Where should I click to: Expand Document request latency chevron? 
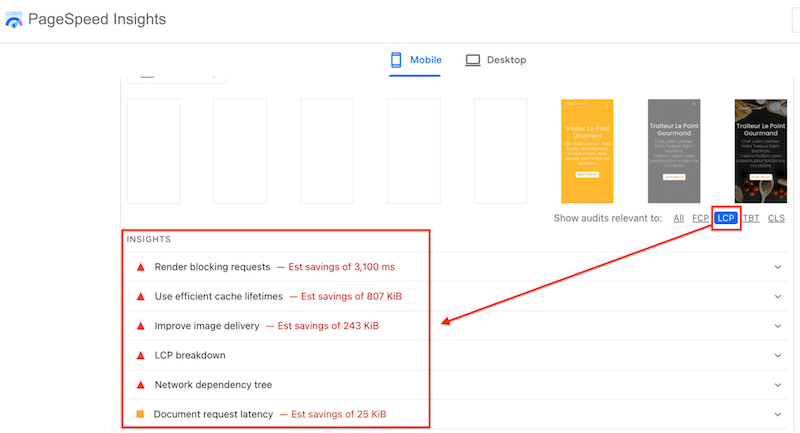pos(778,415)
